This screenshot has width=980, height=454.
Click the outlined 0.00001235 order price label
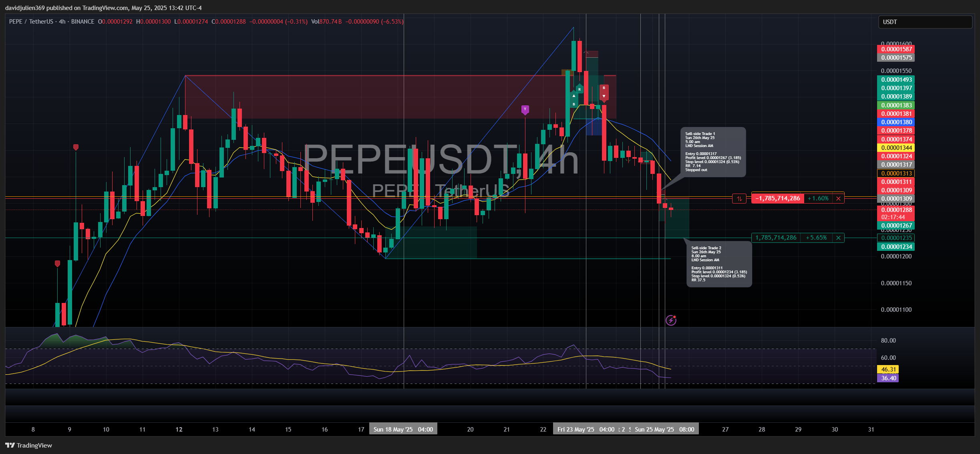(896, 238)
